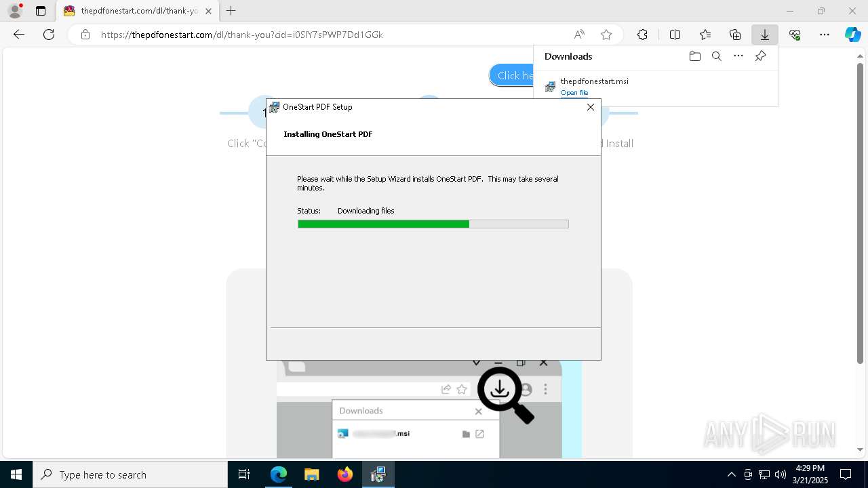Close OneStart PDF Setup dialog

point(590,107)
